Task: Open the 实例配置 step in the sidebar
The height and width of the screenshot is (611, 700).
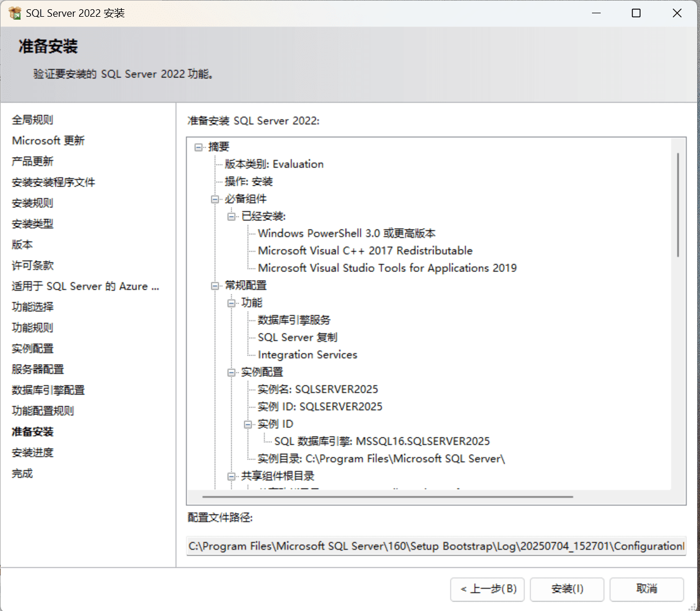Action: [32, 348]
